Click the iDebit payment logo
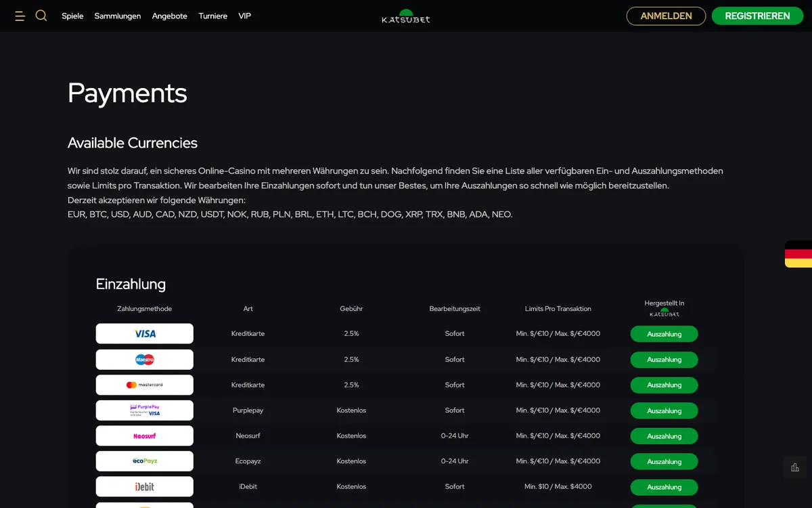This screenshot has width=812, height=508. click(x=145, y=487)
